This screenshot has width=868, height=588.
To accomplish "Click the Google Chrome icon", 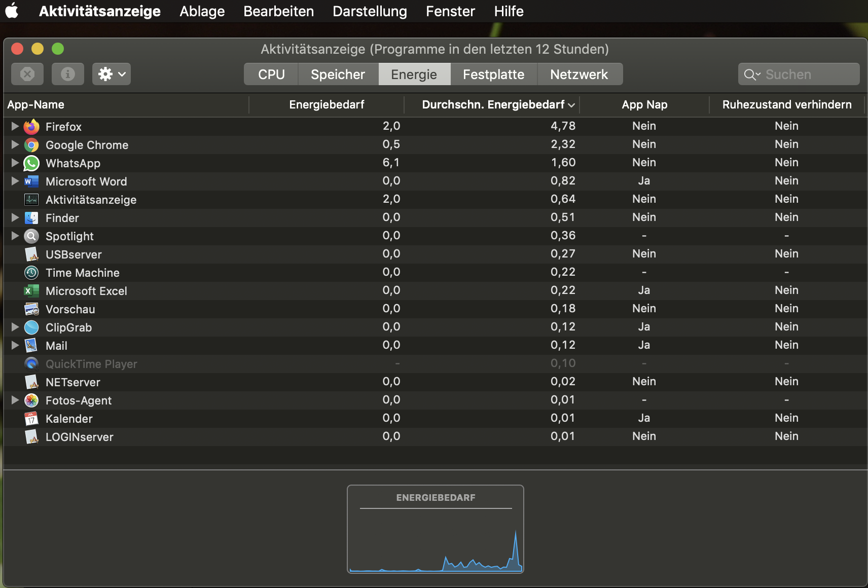I will click(x=31, y=145).
